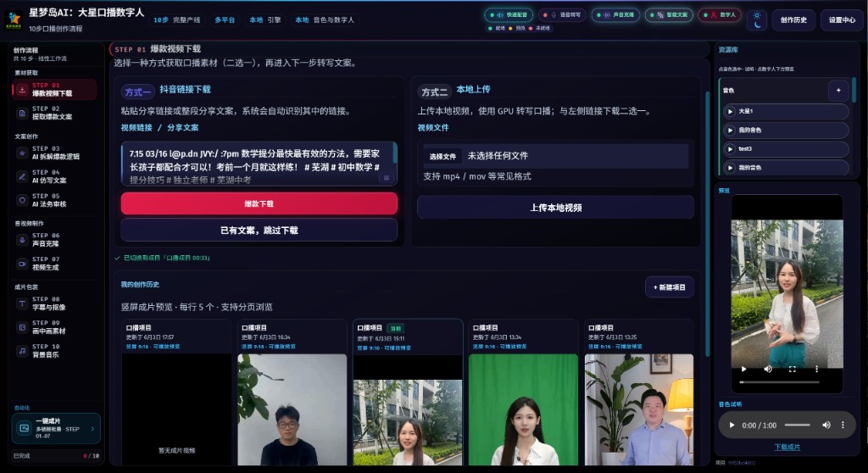Open project thumbnail updated 6月3日 15:11
The width and height of the screenshot is (868, 473).
[x=408, y=410]
